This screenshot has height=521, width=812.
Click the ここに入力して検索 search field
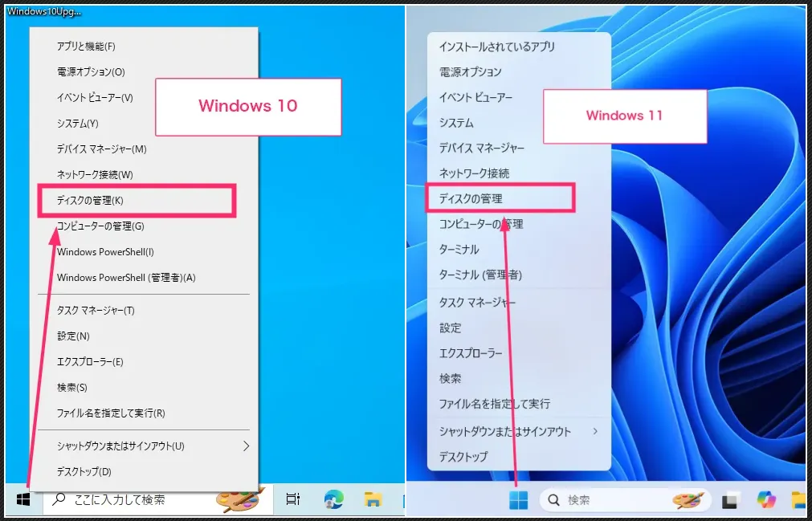pyautogui.click(x=158, y=499)
